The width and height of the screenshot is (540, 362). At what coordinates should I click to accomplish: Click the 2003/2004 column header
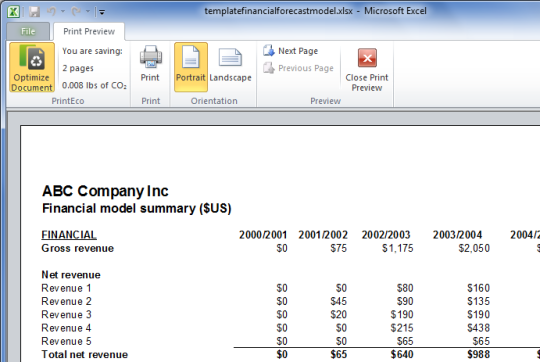click(x=457, y=235)
